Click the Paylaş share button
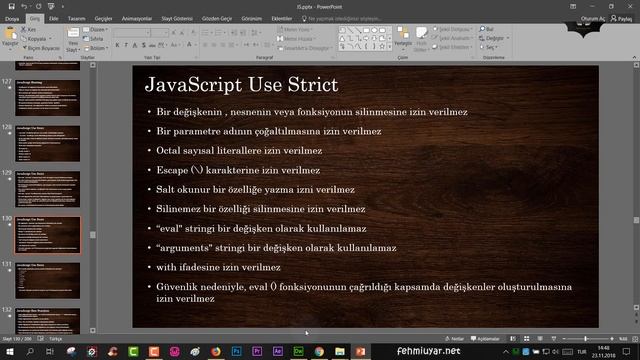This screenshot has height=360, width=640. click(x=621, y=19)
